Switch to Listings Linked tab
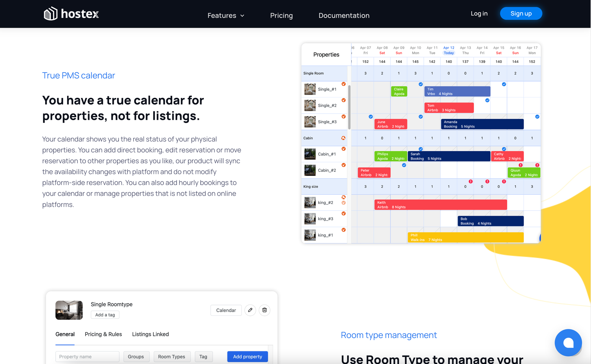Image resolution: width=591 pixels, height=364 pixels. point(150,334)
